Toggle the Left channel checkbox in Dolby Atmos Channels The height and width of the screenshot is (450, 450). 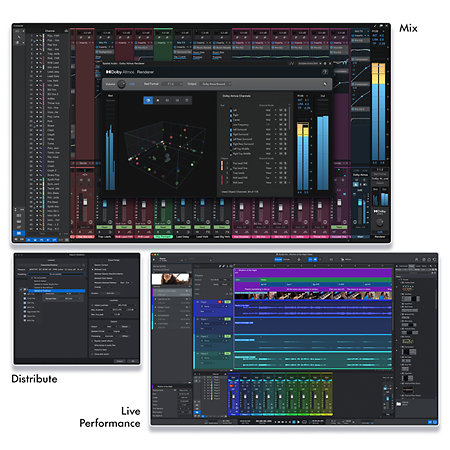231,110
